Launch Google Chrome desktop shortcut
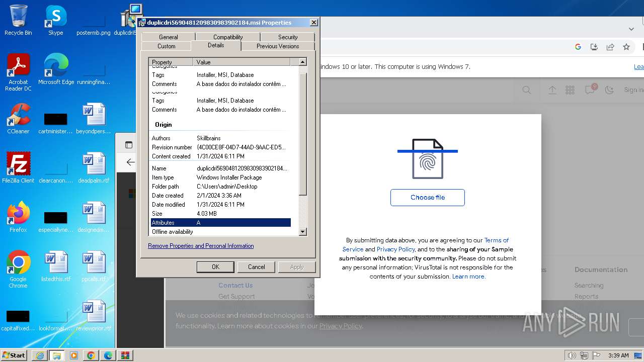Screen dimensions: 644x362 (x=18, y=269)
